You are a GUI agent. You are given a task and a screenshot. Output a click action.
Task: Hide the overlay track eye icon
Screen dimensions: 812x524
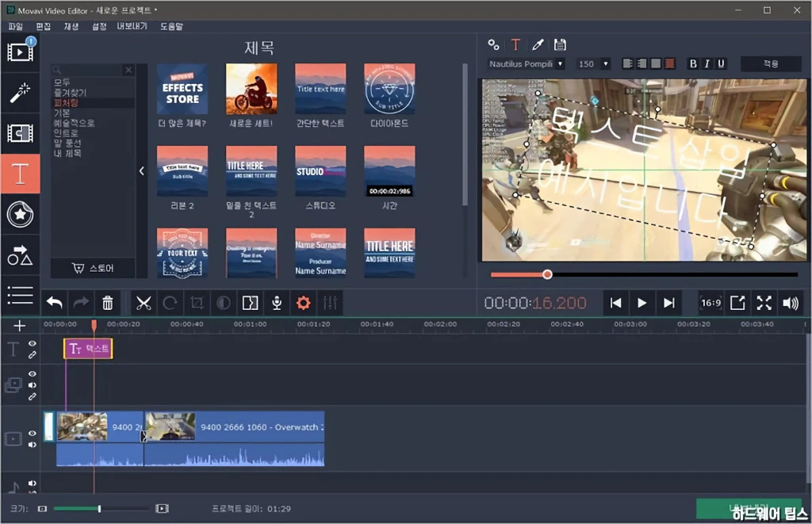click(x=32, y=373)
